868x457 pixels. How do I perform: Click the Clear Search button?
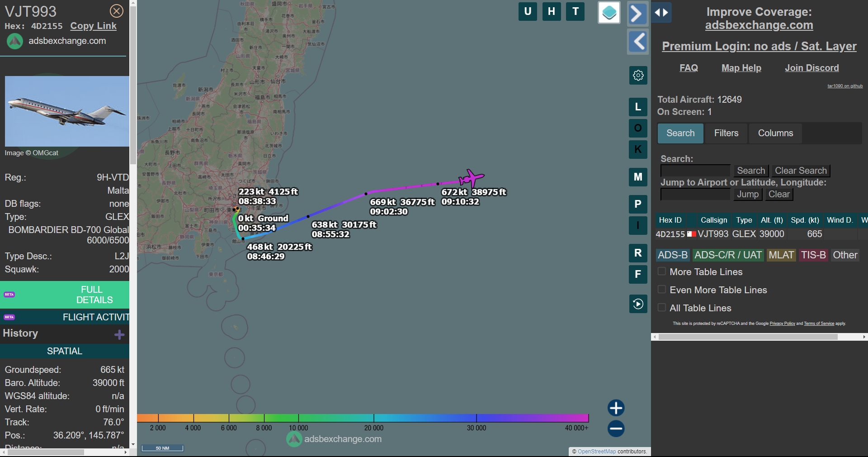(801, 171)
